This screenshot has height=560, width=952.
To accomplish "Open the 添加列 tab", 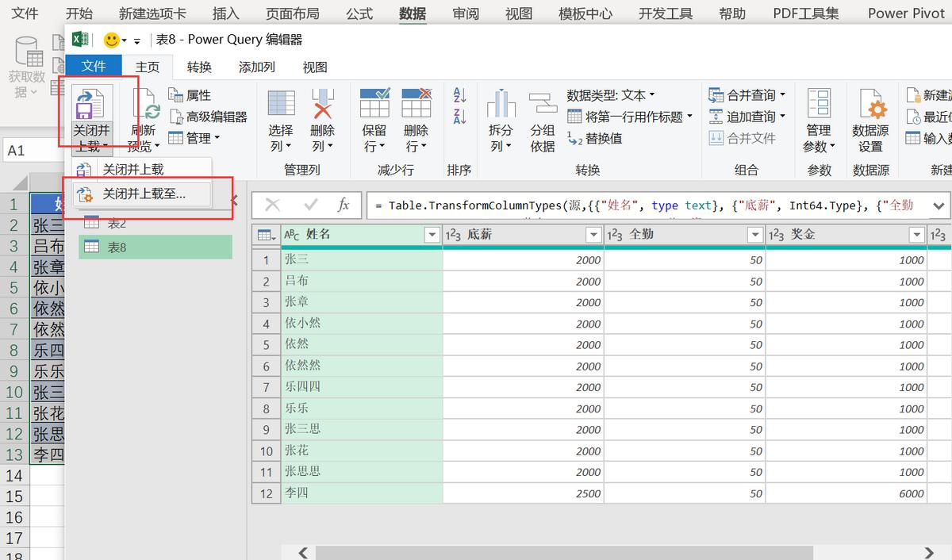I will (x=255, y=67).
